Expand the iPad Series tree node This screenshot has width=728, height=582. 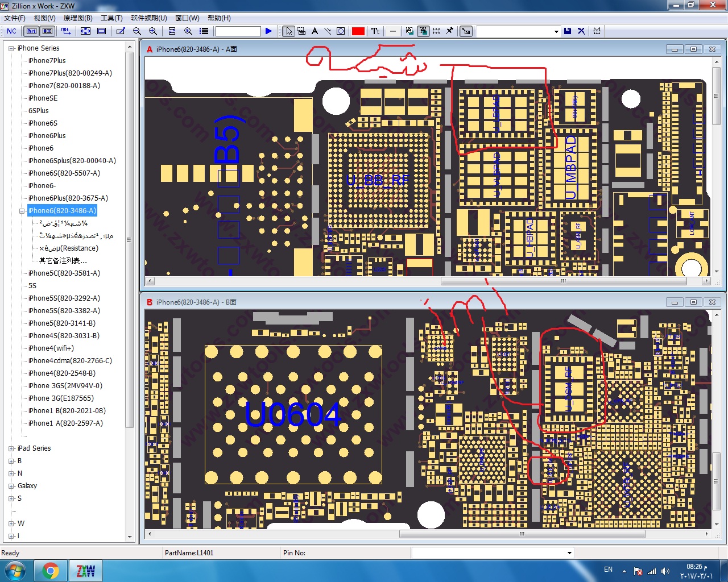(x=11, y=448)
